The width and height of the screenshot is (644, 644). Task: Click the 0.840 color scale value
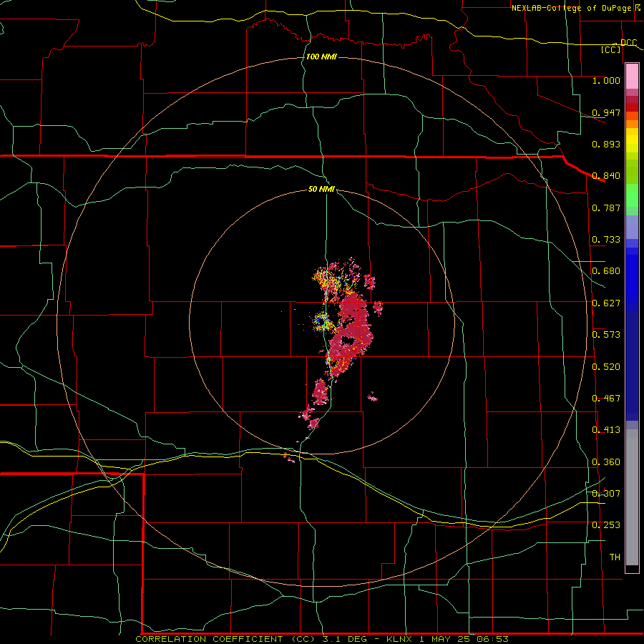click(606, 176)
